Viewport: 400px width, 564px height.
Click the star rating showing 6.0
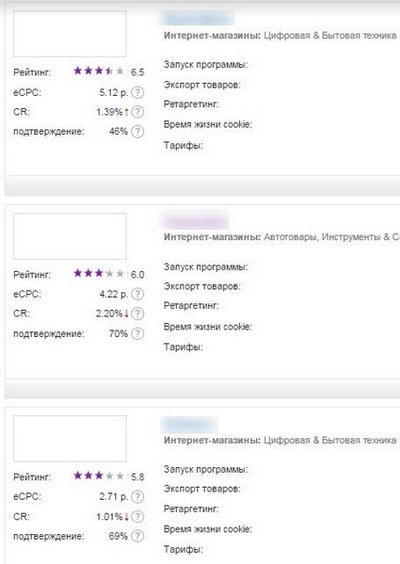(99, 273)
